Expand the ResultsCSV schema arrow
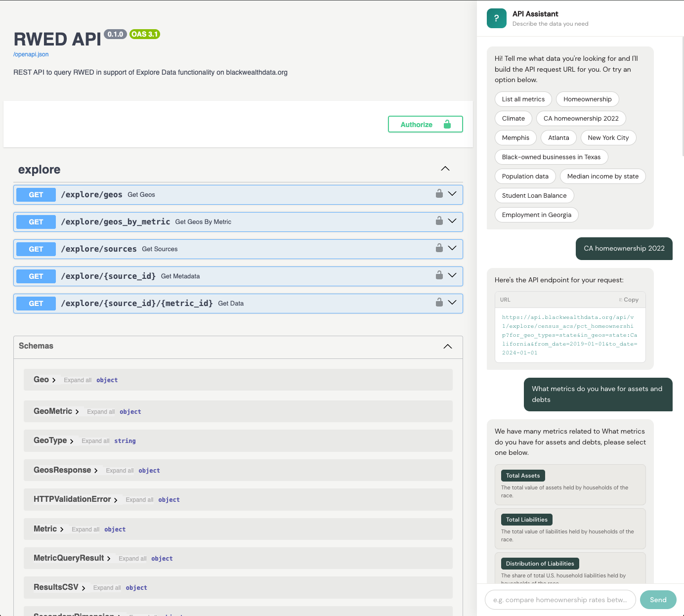The width and height of the screenshot is (684, 616). point(84,588)
